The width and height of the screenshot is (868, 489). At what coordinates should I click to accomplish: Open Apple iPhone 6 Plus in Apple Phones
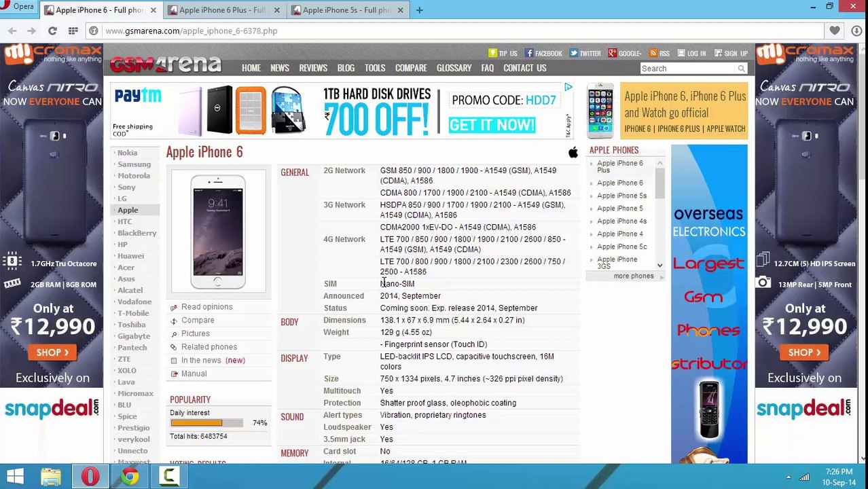620,166
